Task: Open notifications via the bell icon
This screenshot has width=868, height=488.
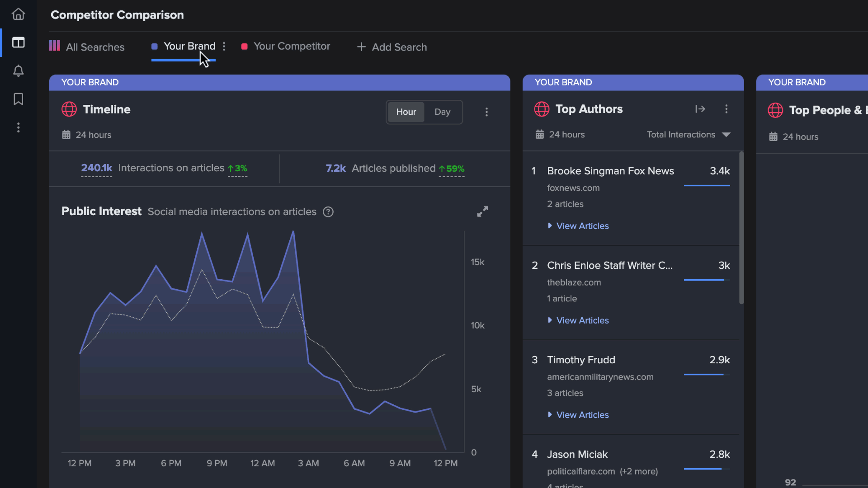Action: [x=18, y=70]
